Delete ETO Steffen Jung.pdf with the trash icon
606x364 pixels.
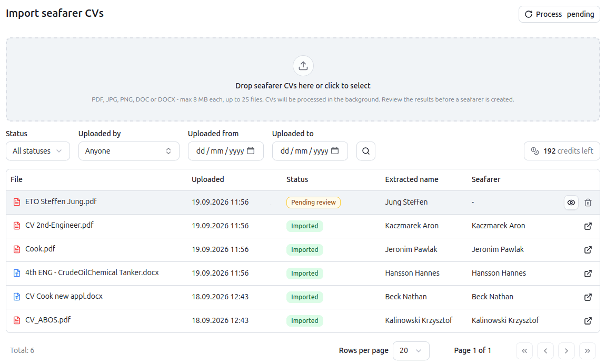[588, 203]
